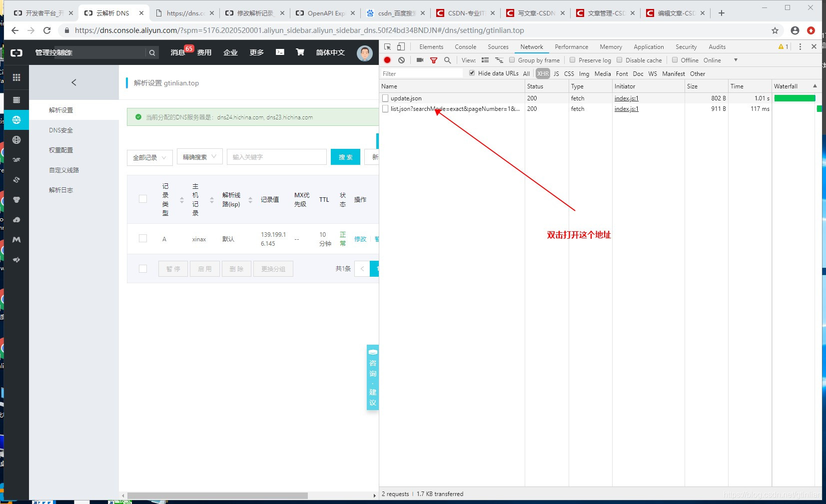The height and width of the screenshot is (504, 826).
Task: Open network search with the magnifier icon
Action: [447, 60]
